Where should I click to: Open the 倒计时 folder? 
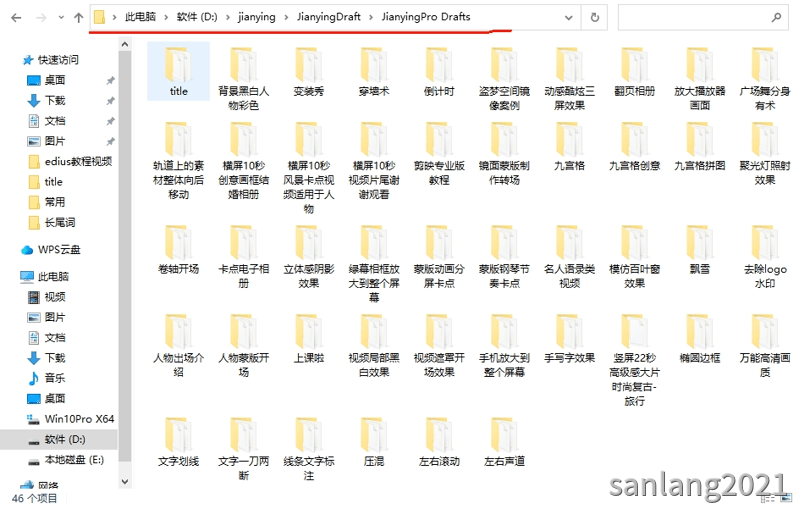[x=439, y=71]
